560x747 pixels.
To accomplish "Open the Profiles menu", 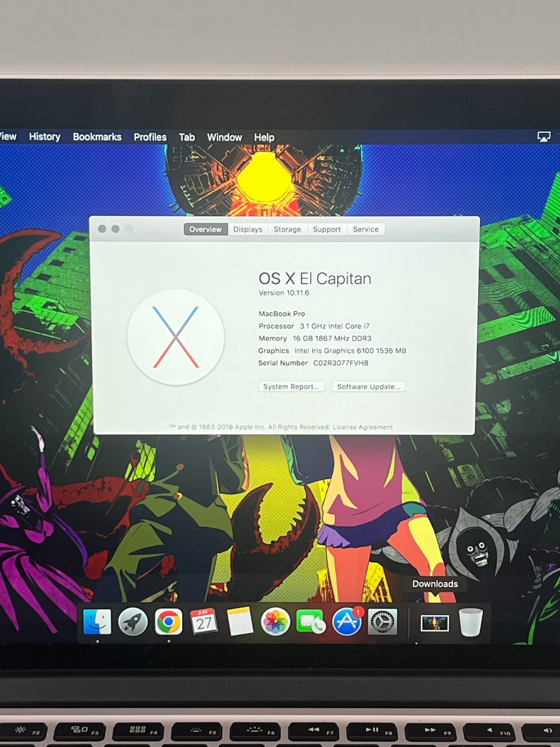I will [x=150, y=137].
